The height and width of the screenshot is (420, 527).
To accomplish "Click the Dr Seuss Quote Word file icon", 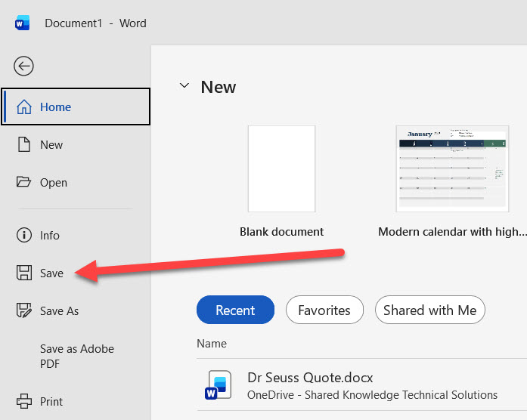I will (x=218, y=385).
